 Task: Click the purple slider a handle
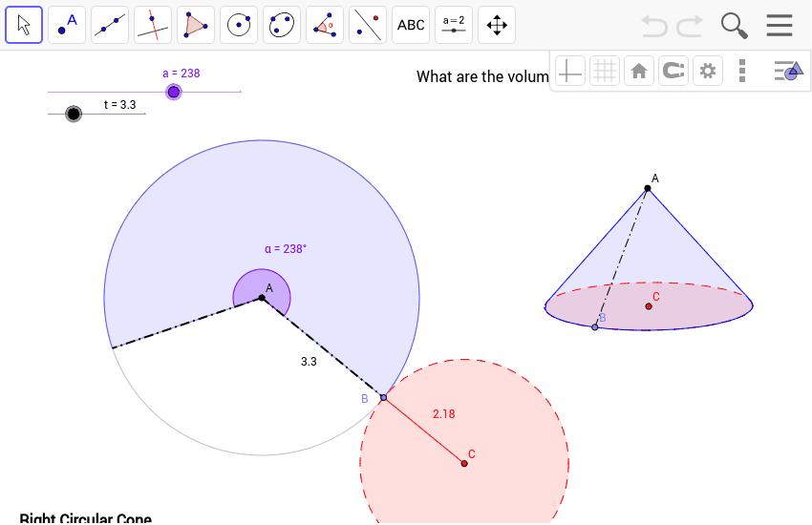point(174,92)
